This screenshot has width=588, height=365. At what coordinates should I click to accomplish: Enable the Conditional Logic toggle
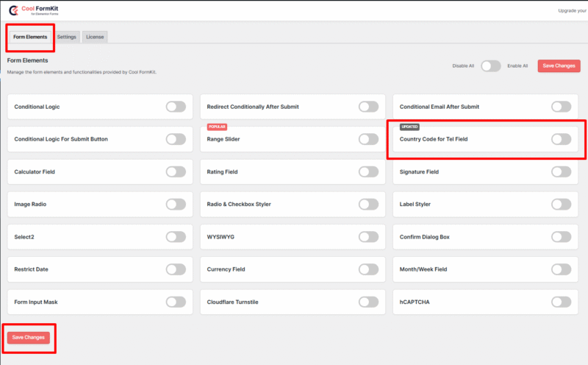(176, 107)
